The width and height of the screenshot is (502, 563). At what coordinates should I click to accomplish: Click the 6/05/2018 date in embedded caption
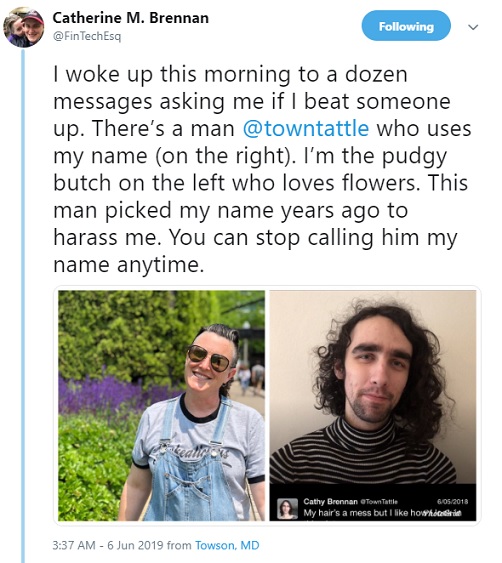click(x=452, y=502)
